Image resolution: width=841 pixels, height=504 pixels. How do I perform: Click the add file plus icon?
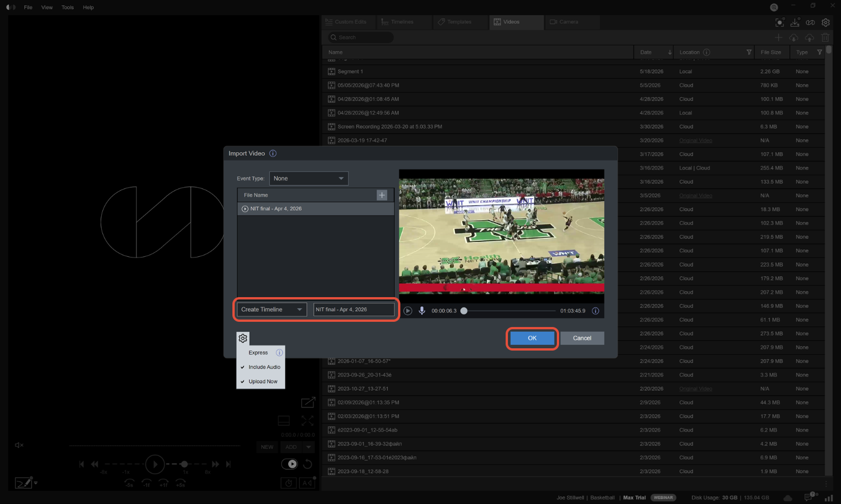click(382, 195)
